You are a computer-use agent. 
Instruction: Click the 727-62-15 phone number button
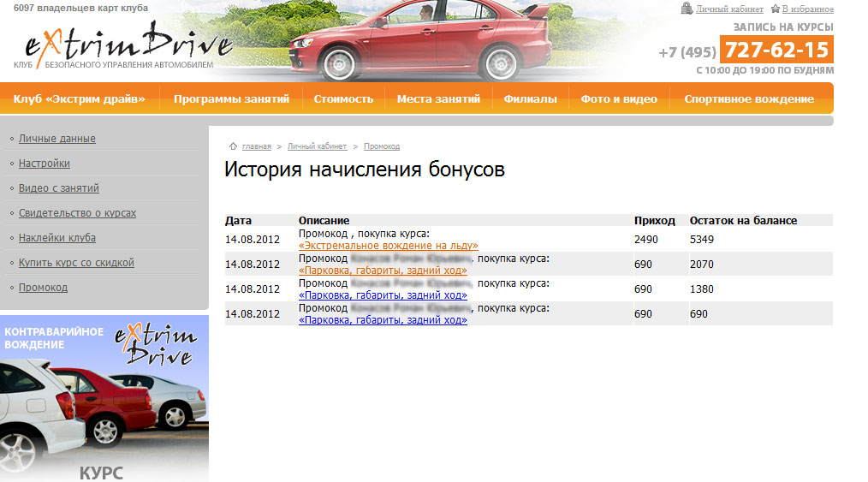pos(776,50)
